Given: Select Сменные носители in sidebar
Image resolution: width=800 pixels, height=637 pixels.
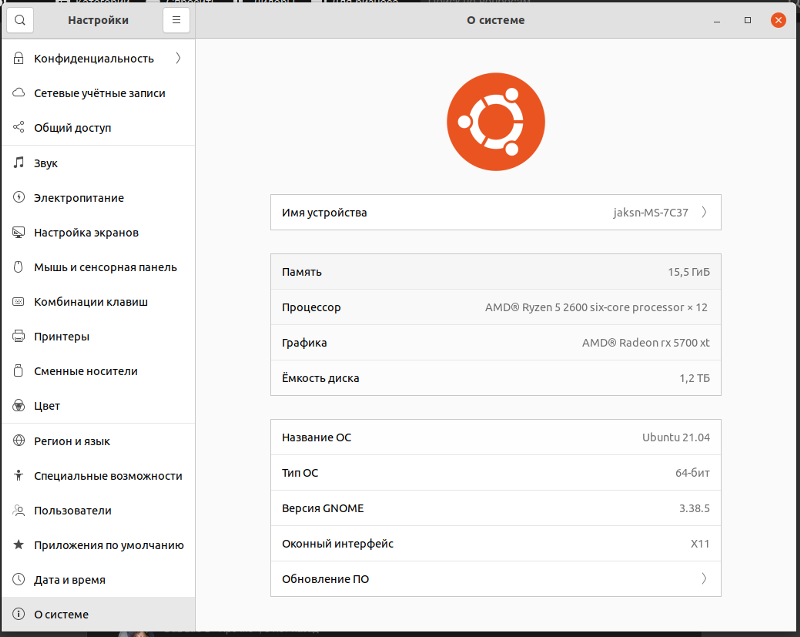Looking at the screenshot, I should pos(98,371).
